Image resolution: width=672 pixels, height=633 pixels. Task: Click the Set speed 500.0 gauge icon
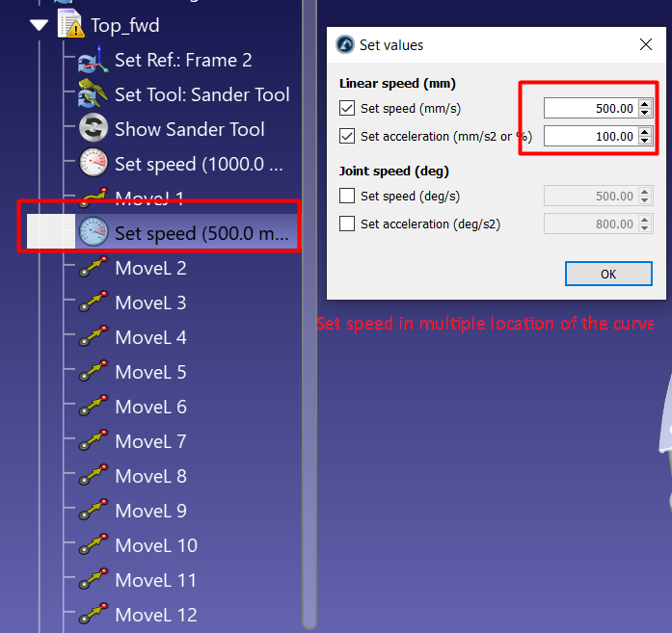94,232
